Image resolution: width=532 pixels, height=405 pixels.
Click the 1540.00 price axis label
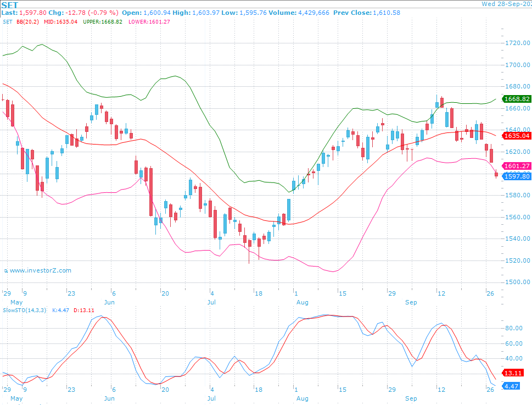[x=518, y=238]
